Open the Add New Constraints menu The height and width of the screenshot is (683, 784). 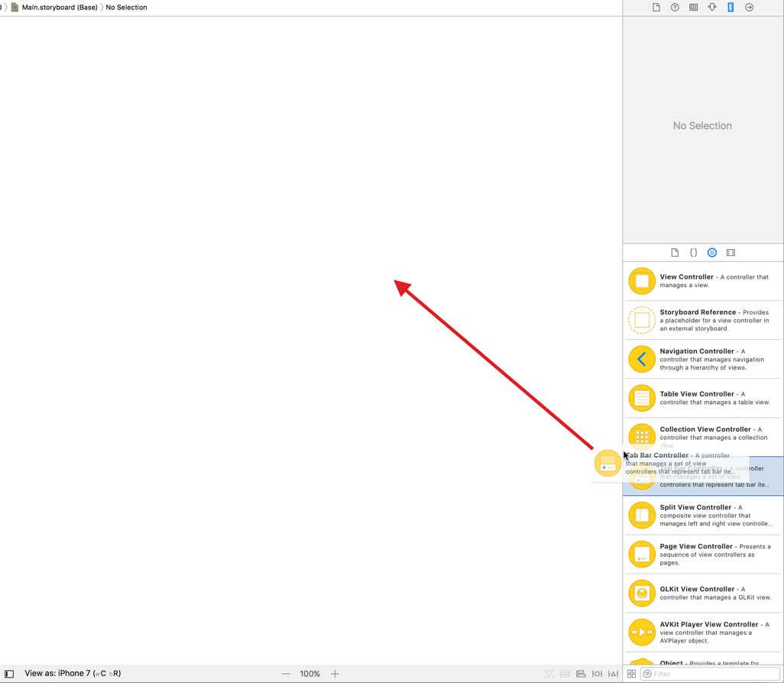(x=597, y=674)
